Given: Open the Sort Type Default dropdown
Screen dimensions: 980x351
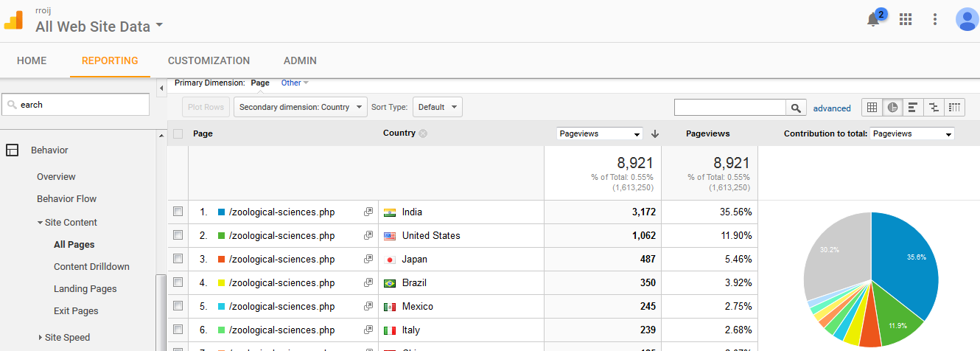Looking at the screenshot, I should tap(437, 107).
